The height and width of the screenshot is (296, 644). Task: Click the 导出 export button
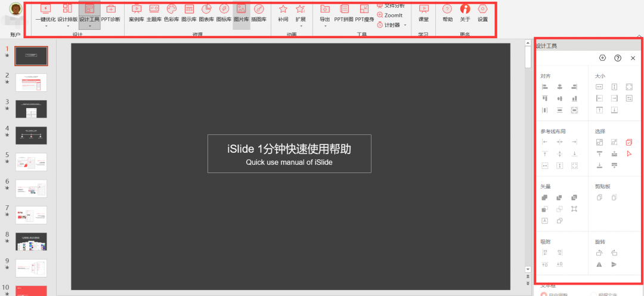point(325,13)
